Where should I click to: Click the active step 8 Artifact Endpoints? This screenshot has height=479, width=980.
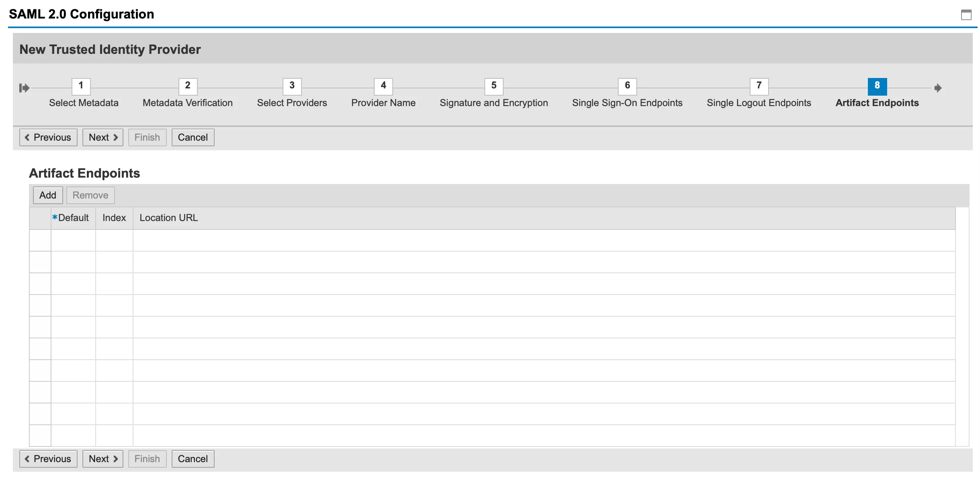point(877,86)
